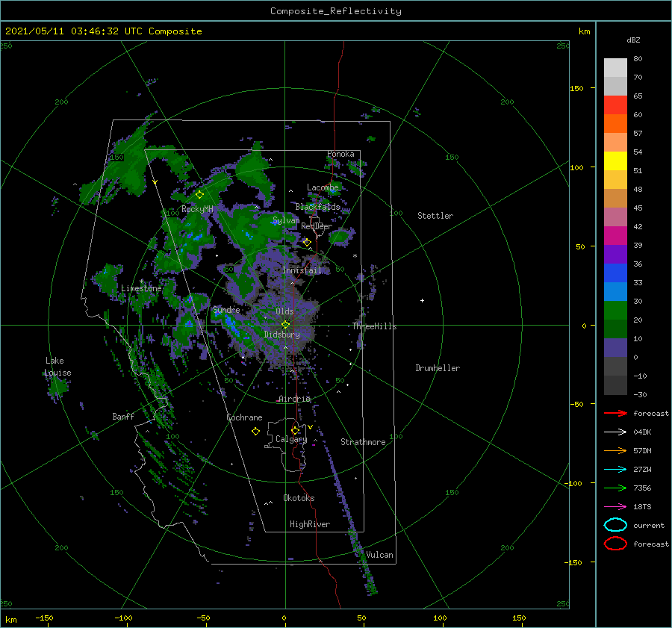Click the yellow diamond marker below RedDeer

[x=307, y=243]
